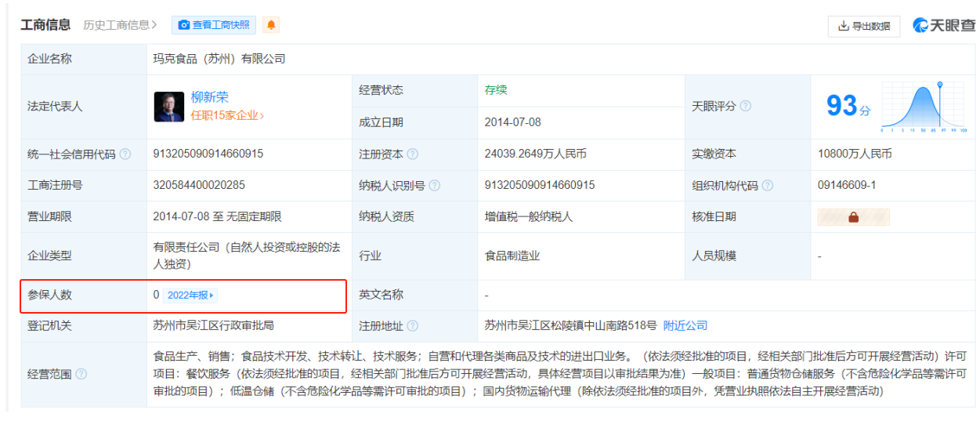
Task: Click address 苏州市吴江区松陵镇中山南路518号
Action: point(571,325)
